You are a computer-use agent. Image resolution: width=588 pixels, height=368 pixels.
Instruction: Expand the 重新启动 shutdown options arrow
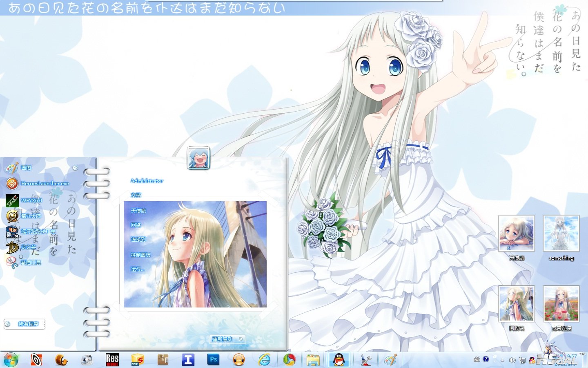(241, 339)
